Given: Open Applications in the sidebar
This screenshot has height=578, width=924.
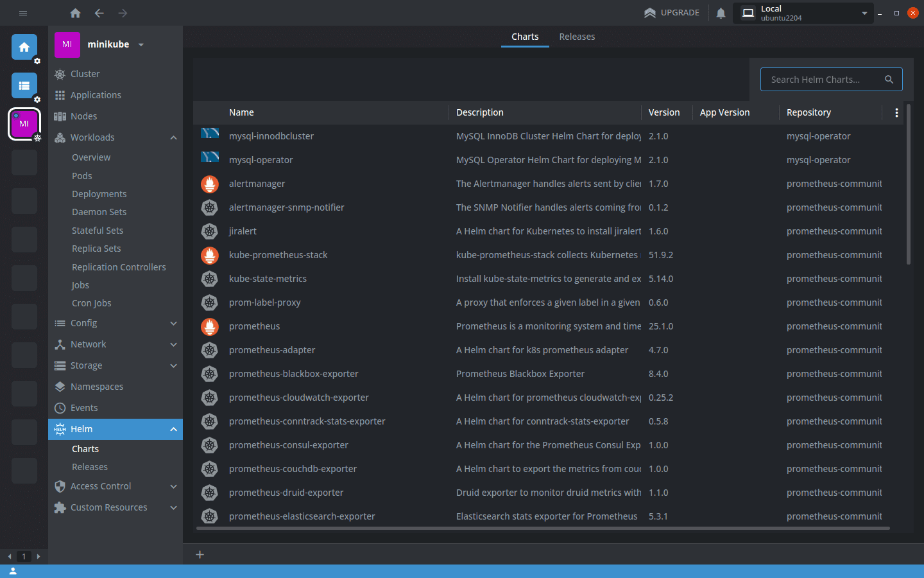Looking at the screenshot, I should pyautogui.click(x=116, y=95).
